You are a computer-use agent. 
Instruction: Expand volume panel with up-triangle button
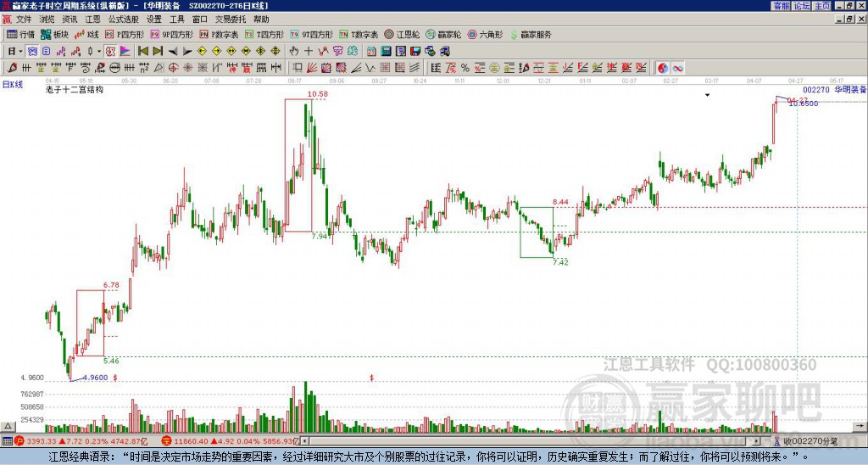pos(7,426)
